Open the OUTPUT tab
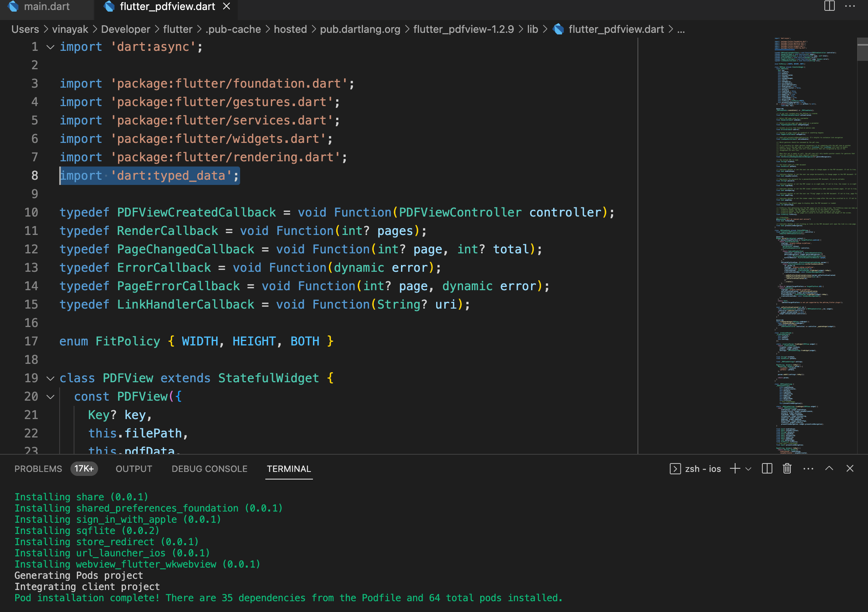Viewport: 868px width, 612px height. 133,469
